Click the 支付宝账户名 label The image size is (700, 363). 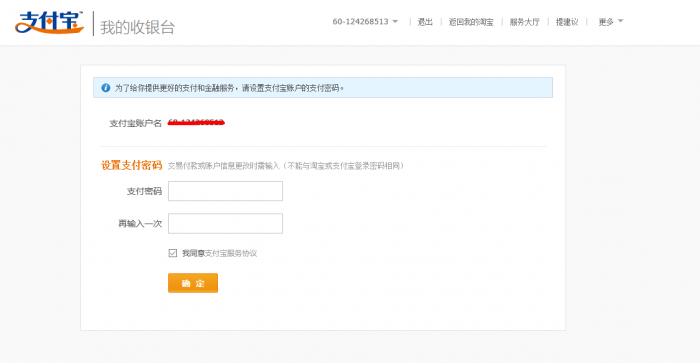pyautogui.click(x=136, y=123)
